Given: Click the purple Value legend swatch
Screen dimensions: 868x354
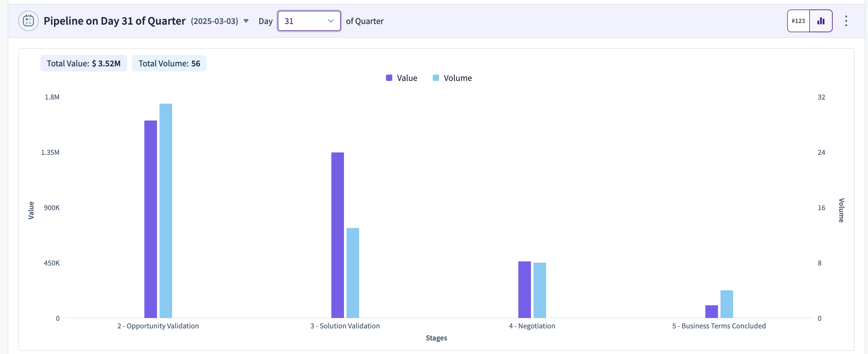Looking at the screenshot, I should [x=389, y=78].
